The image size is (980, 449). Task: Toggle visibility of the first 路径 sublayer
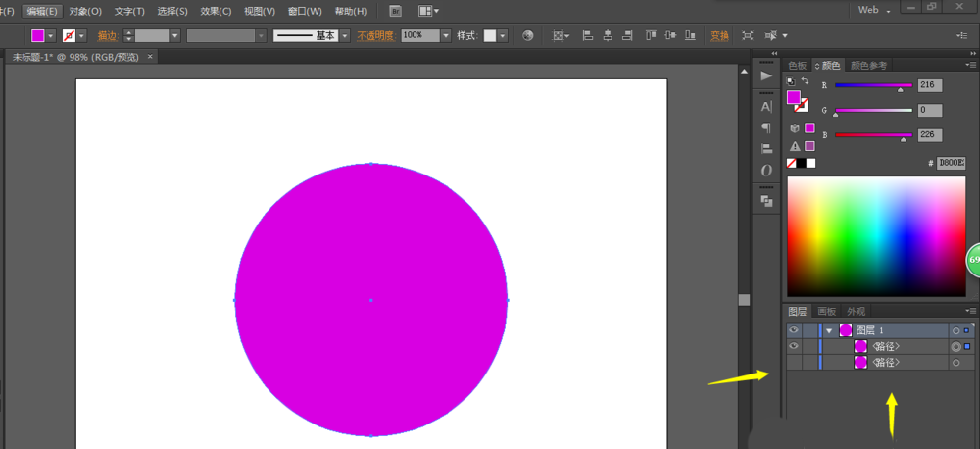[x=794, y=346]
